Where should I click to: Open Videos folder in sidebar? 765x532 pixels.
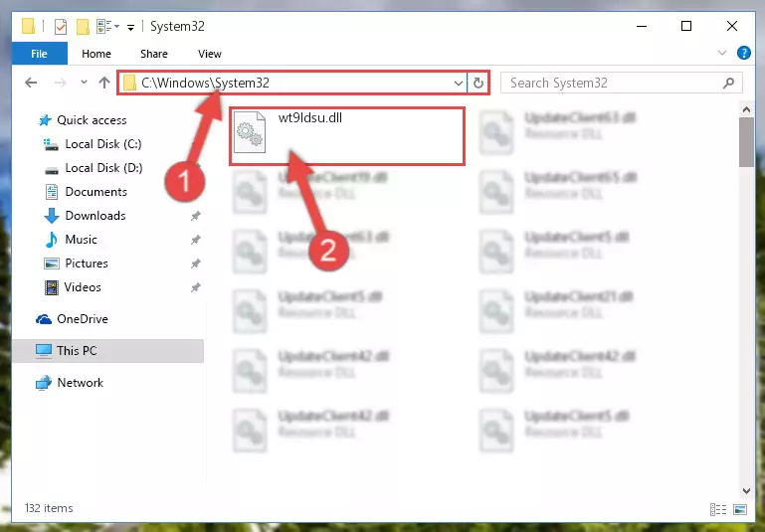point(83,287)
